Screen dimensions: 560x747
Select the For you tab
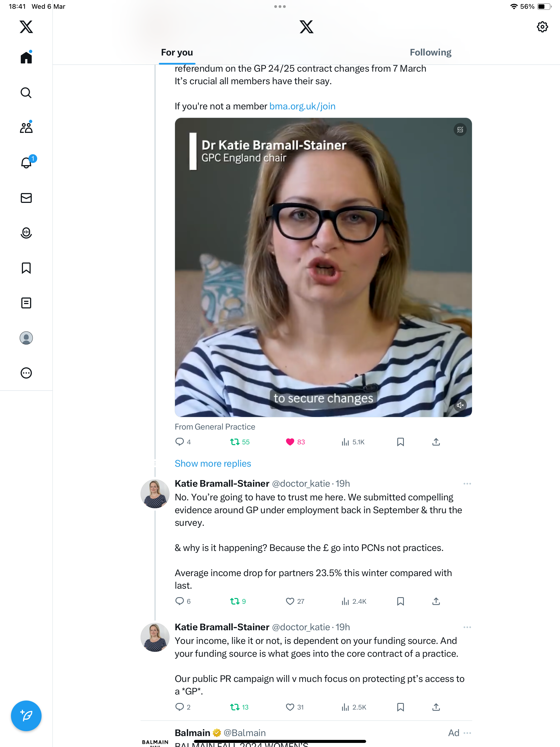pyautogui.click(x=177, y=52)
